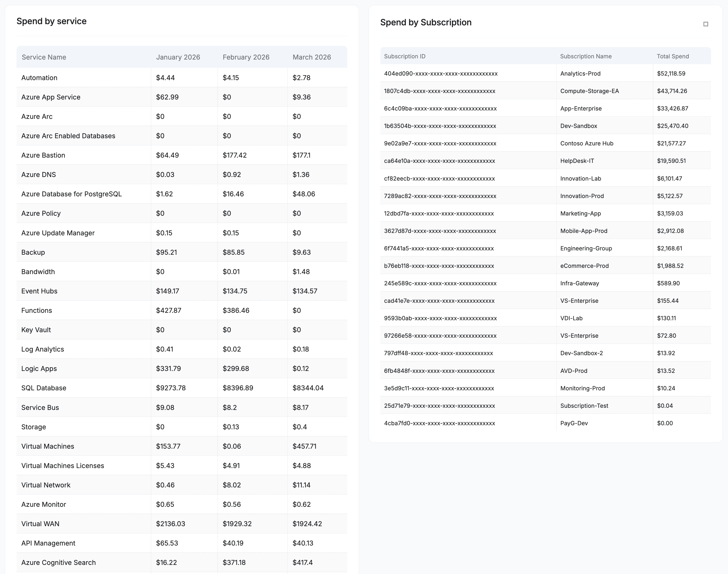Select the Virtual WAN March 2026 cell
Viewport: 728px width, 574px height.
[307, 524]
